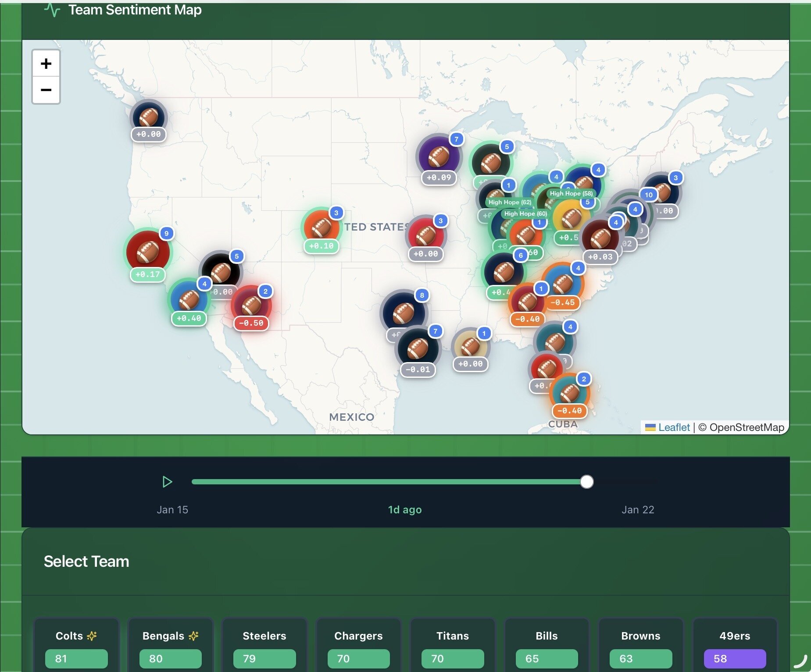Image resolution: width=811 pixels, height=672 pixels.
Task: Click the Pacific Northwest football marker +0.00
Action: click(148, 117)
